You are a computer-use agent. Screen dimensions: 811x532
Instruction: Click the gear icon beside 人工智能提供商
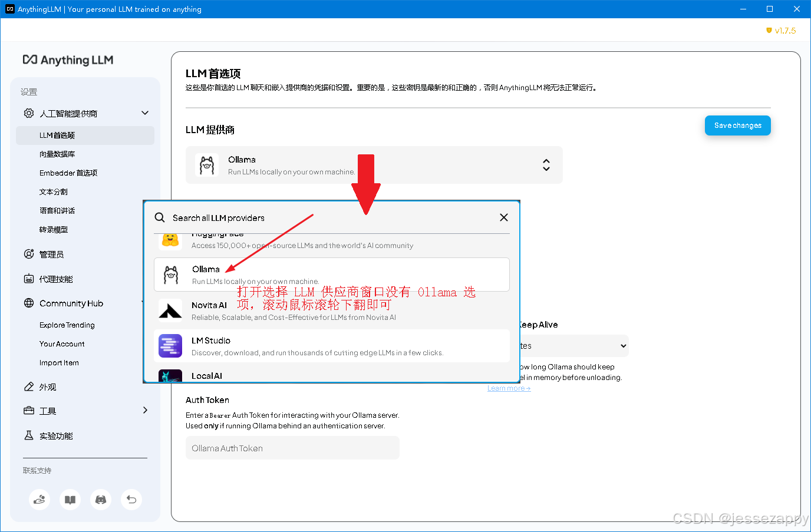click(x=29, y=113)
